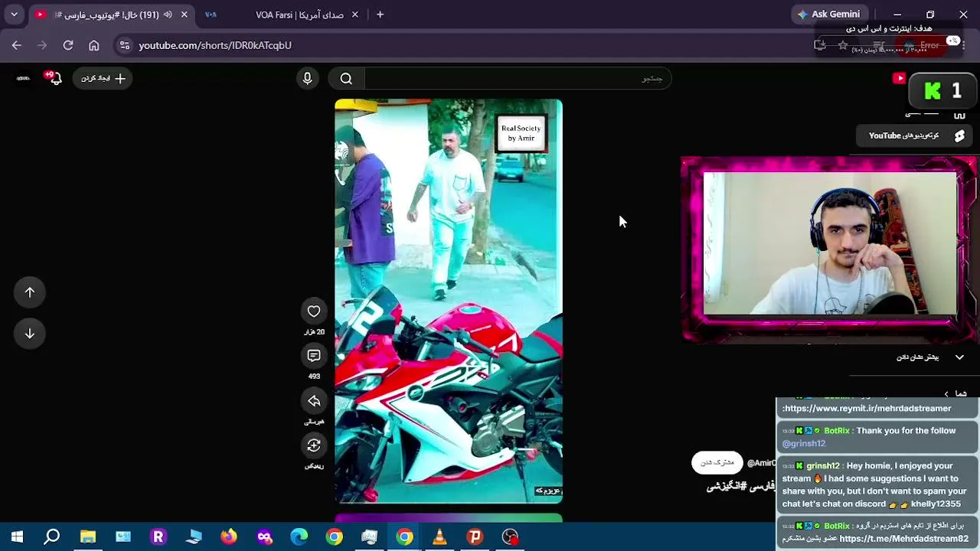Open the browser home page
Viewport: 980px width, 551px height.
pyautogui.click(x=94, y=45)
